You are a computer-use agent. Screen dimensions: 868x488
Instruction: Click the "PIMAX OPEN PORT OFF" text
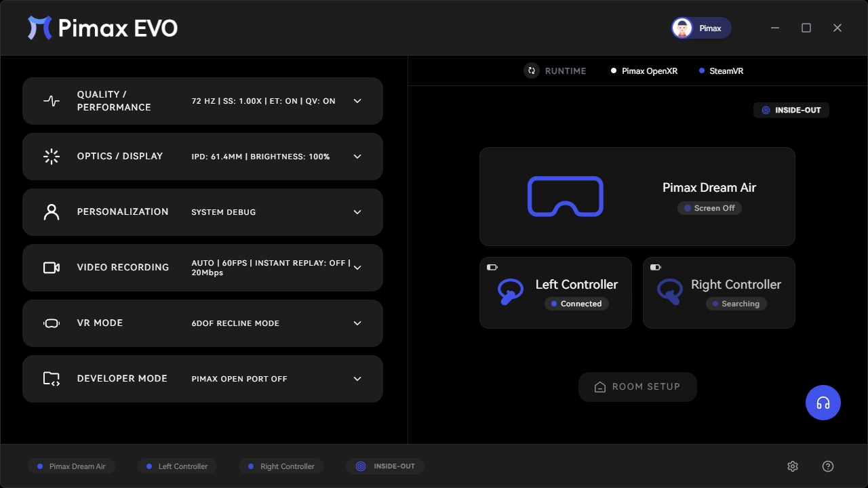click(x=239, y=379)
